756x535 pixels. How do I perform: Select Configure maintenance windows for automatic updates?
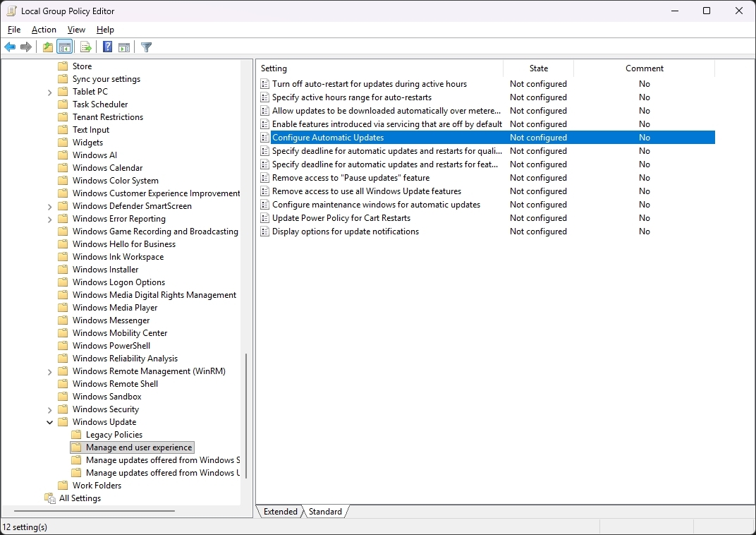click(376, 205)
